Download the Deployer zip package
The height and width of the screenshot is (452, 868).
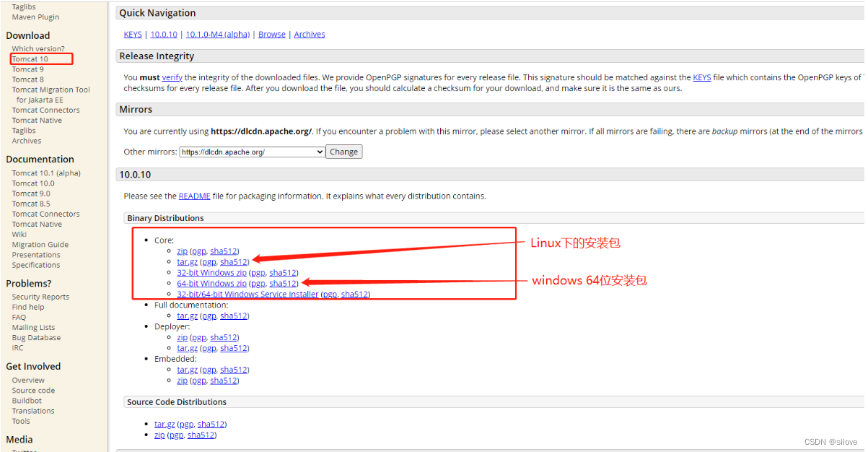(182, 338)
